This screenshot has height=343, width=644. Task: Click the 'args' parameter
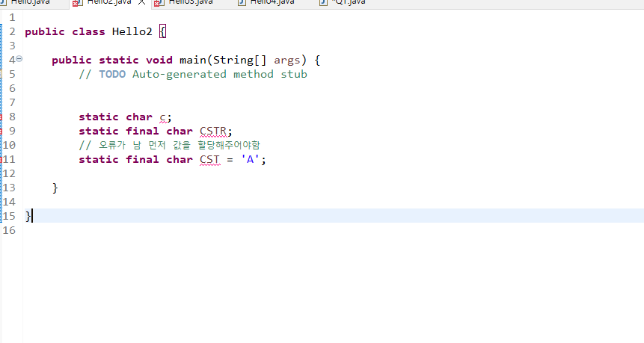[286, 61]
